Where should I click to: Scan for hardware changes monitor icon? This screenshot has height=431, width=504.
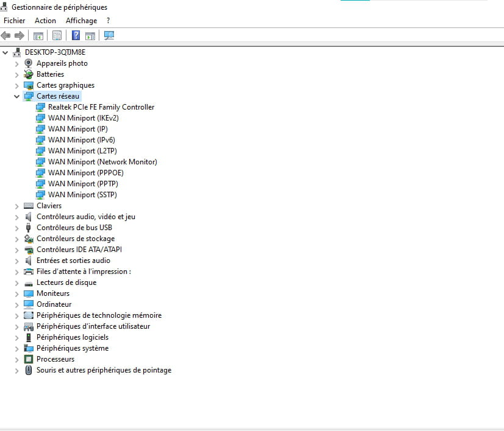[x=109, y=35]
